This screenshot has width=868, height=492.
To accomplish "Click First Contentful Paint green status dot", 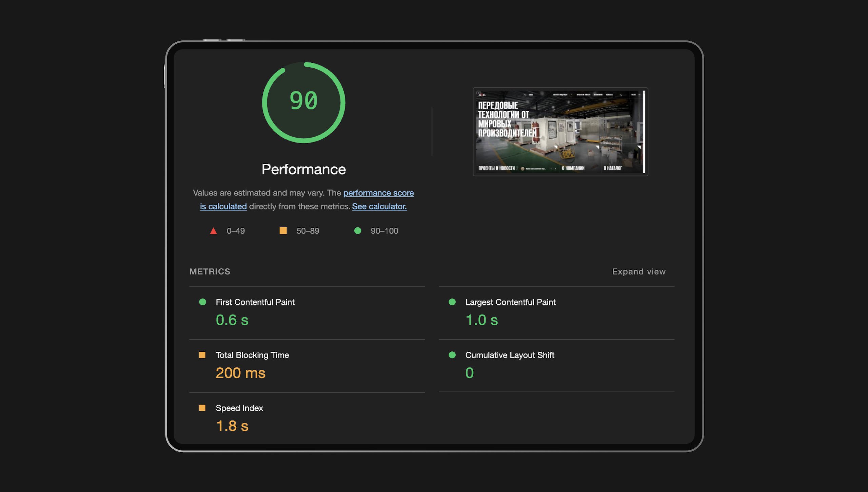I will 202,302.
